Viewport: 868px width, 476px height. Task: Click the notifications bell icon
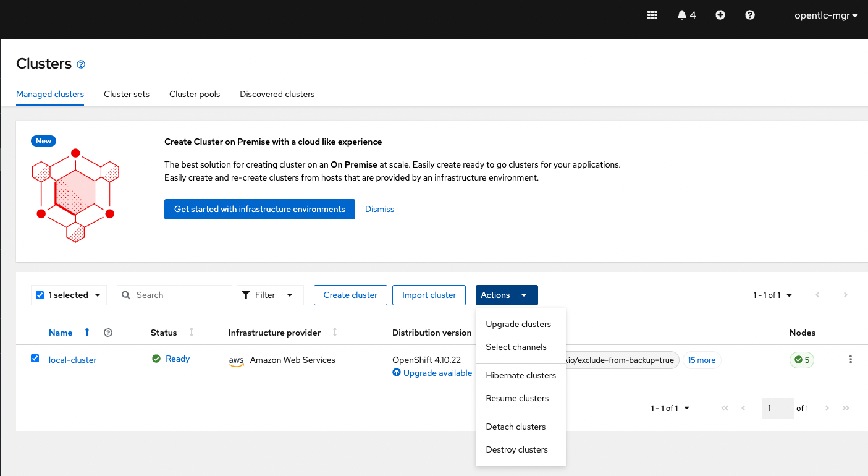click(x=682, y=15)
